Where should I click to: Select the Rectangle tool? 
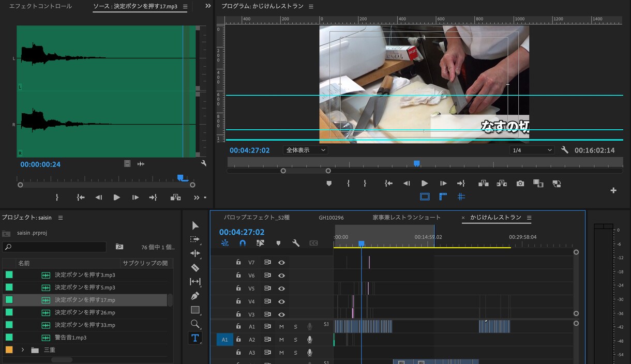[x=195, y=310]
